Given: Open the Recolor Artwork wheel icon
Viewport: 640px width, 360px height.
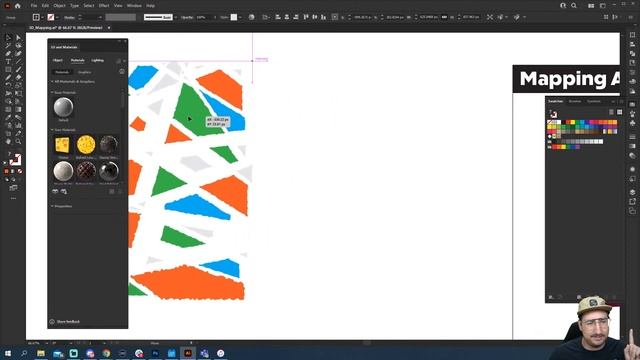Looking at the screenshot, I should coord(251,17).
